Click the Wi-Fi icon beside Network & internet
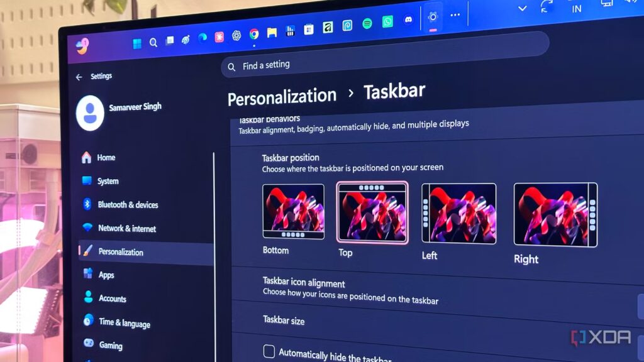Image resolution: width=644 pixels, height=362 pixels. click(87, 227)
